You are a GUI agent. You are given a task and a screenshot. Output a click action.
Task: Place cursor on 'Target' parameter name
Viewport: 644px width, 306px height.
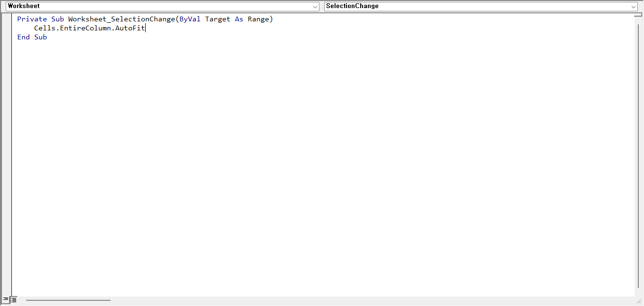tap(218, 19)
